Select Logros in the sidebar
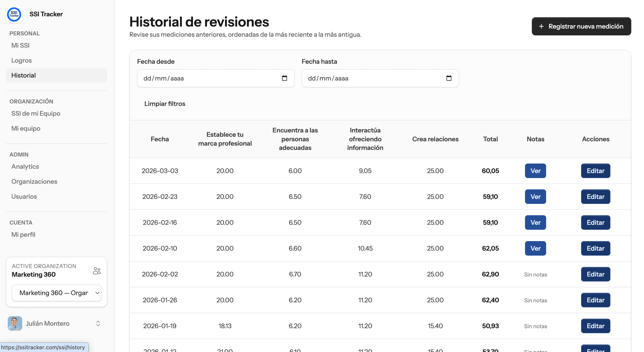The height and width of the screenshot is (352, 644). tap(21, 60)
